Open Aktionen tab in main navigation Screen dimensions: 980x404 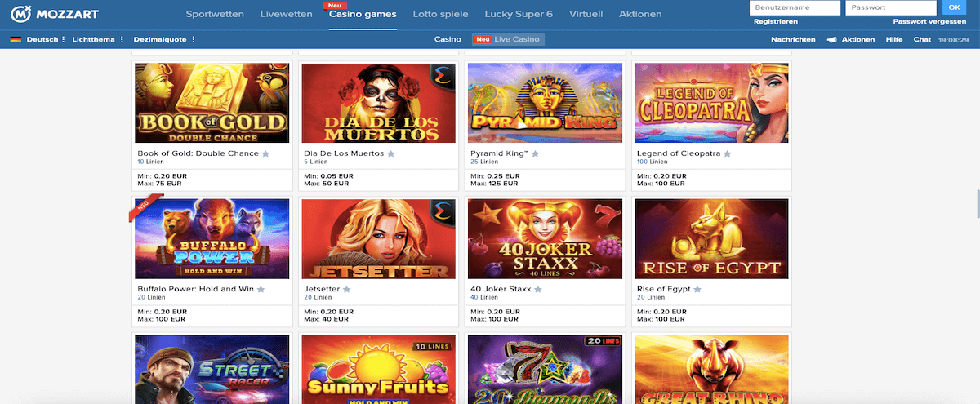640,14
